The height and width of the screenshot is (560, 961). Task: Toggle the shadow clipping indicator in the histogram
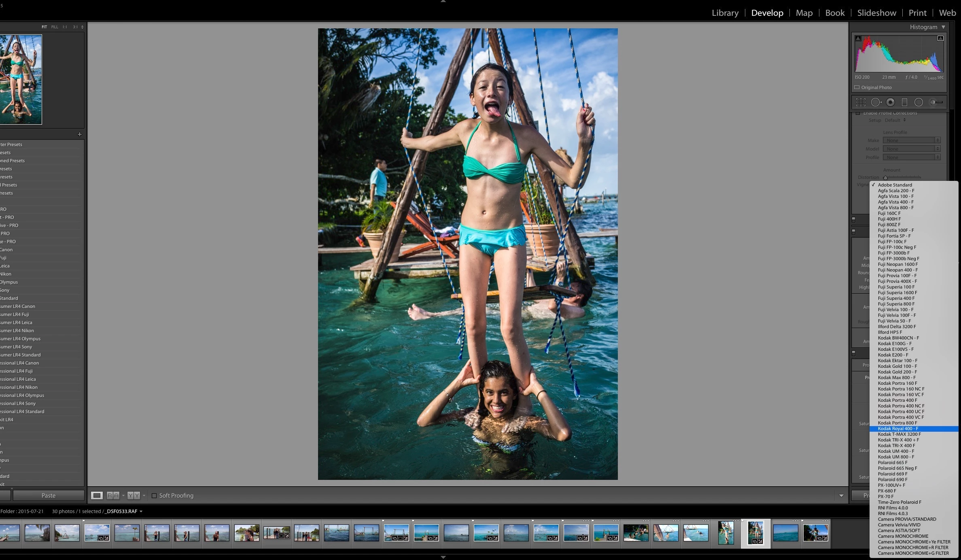point(858,38)
